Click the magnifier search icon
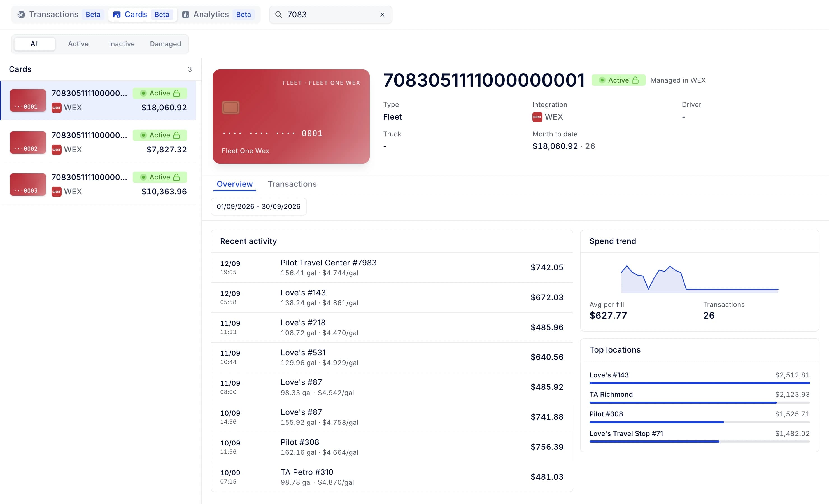The image size is (829, 504). pos(279,15)
